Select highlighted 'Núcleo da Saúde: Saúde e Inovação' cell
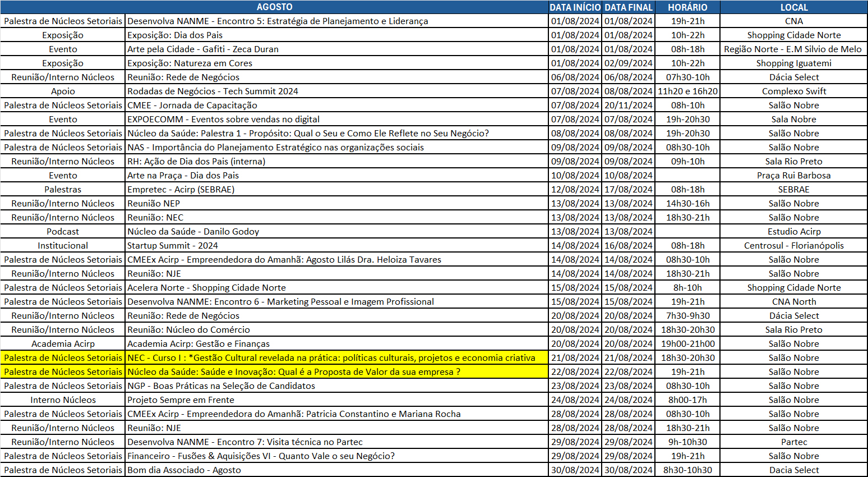The height and width of the screenshot is (477, 868). click(336, 371)
